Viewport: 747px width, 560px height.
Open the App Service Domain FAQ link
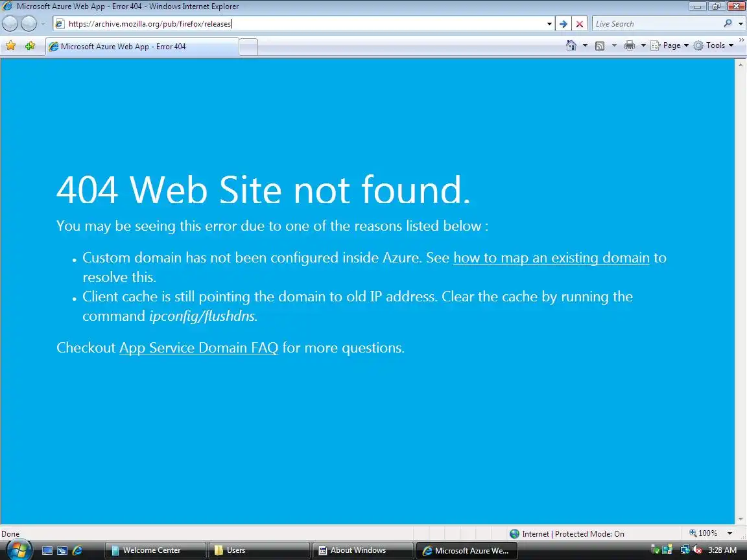coord(198,347)
